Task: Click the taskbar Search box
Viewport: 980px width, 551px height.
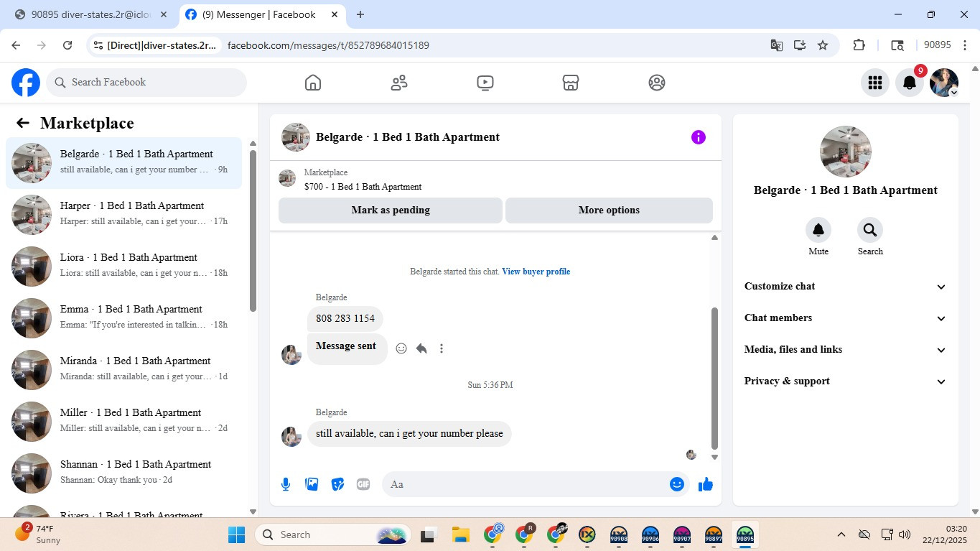Action: (x=334, y=534)
